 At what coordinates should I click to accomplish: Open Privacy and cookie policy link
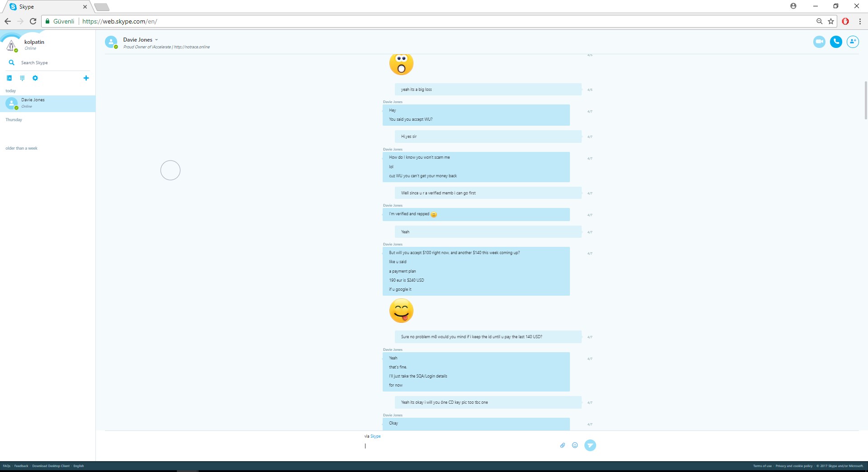click(794, 466)
